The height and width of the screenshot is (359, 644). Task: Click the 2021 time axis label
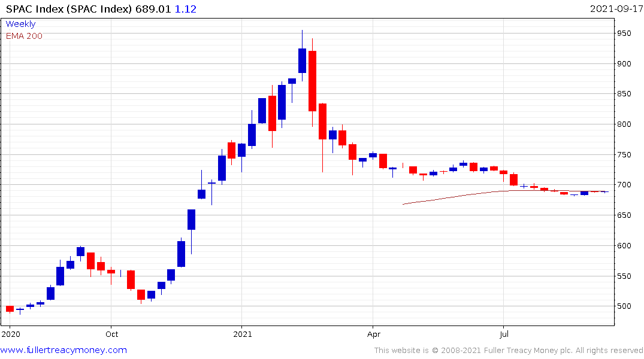click(243, 334)
